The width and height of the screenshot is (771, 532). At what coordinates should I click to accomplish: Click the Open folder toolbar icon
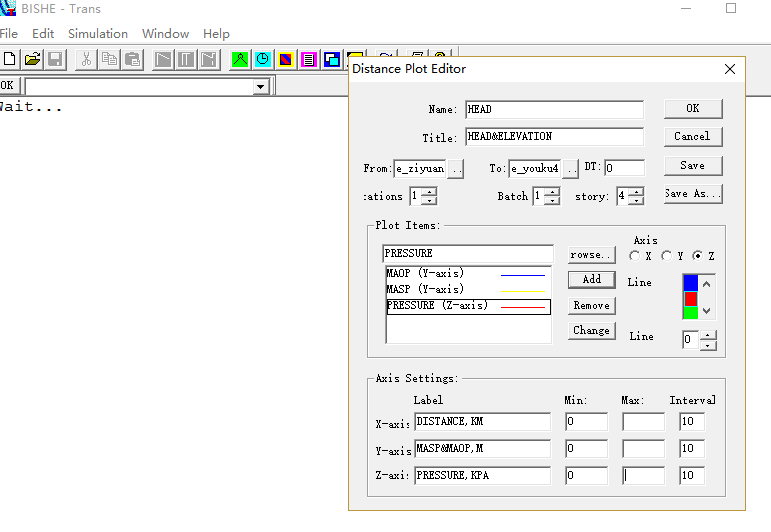tap(33, 60)
